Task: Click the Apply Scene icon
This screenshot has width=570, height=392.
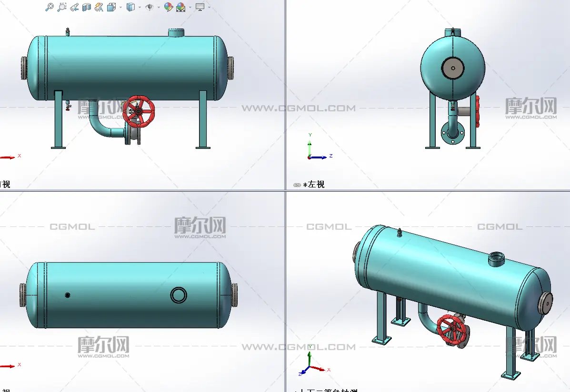Action: click(180, 7)
